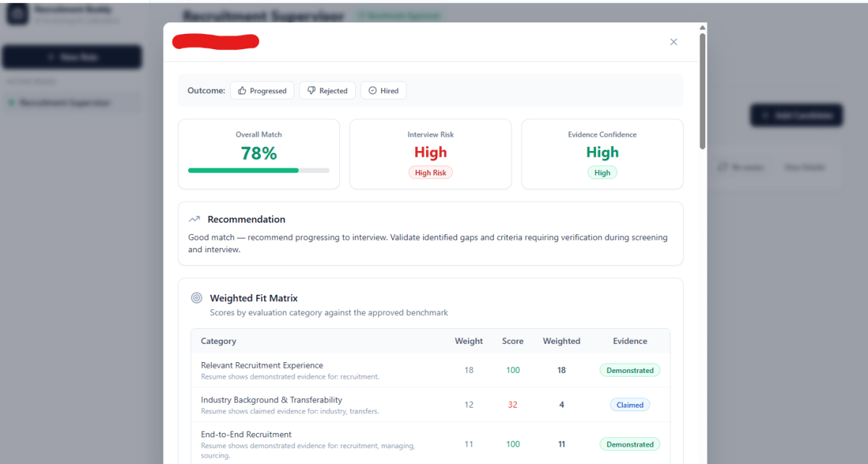The width and height of the screenshot is (868, 464).
Task: Click the Score column header
Action: (x=513, y=341)
